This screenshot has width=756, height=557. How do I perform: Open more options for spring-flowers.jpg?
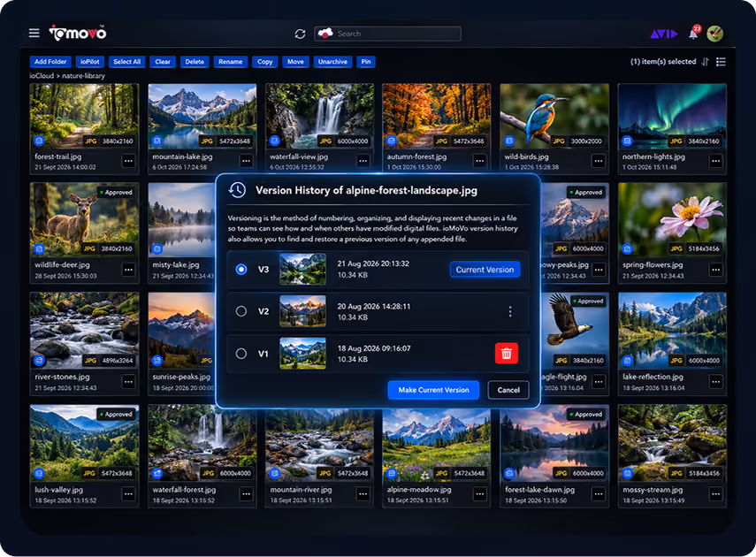coord(716,270)
